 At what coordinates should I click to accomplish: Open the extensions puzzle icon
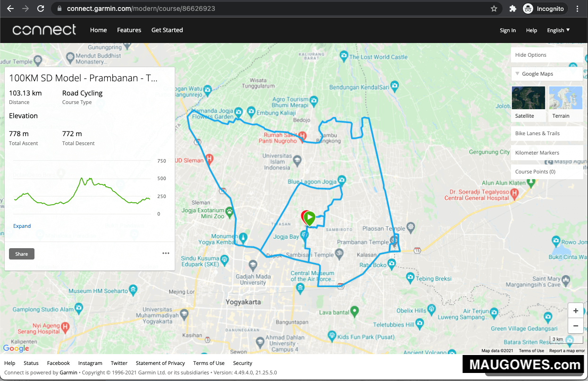pyautogui.click(x=512, y=9)
